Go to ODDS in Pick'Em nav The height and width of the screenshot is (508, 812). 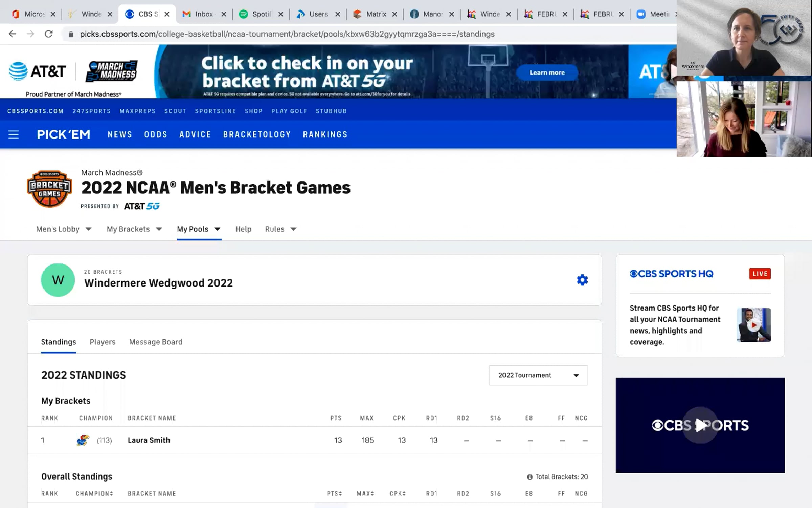156,134
